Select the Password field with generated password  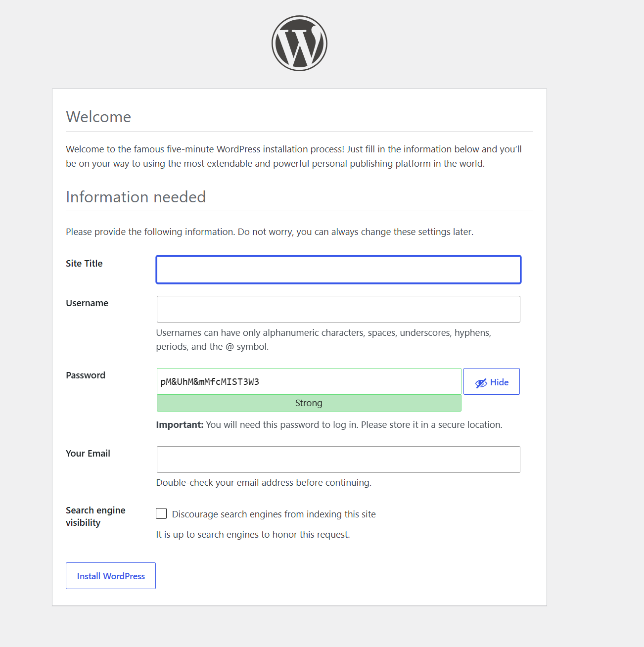309,381
